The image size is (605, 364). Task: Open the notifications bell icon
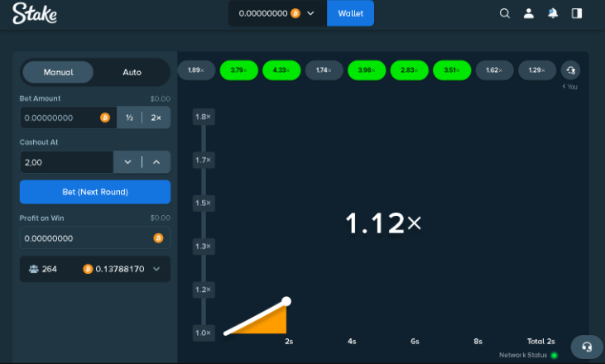point(553,13)
